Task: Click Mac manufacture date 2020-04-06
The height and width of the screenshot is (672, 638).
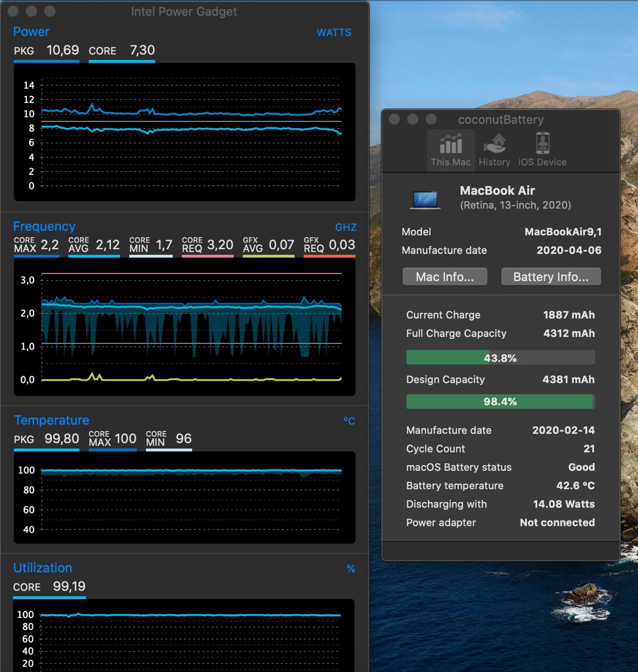Action: tap(569, 250)
